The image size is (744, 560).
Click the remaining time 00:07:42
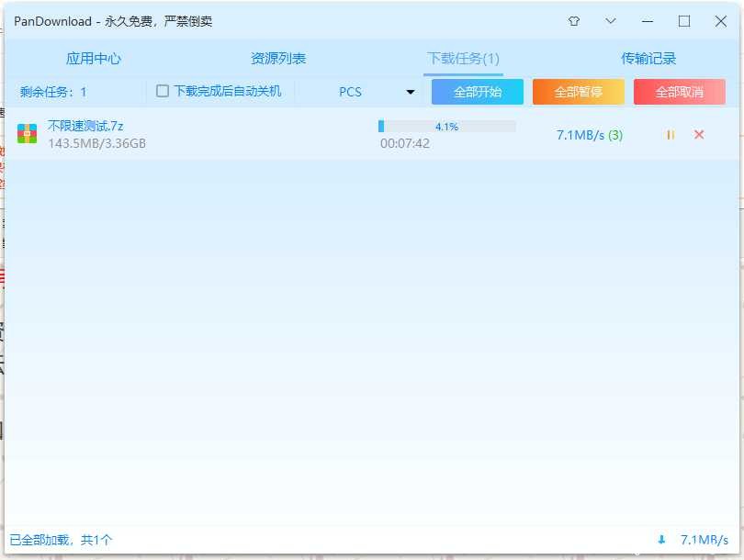point(405,144)
